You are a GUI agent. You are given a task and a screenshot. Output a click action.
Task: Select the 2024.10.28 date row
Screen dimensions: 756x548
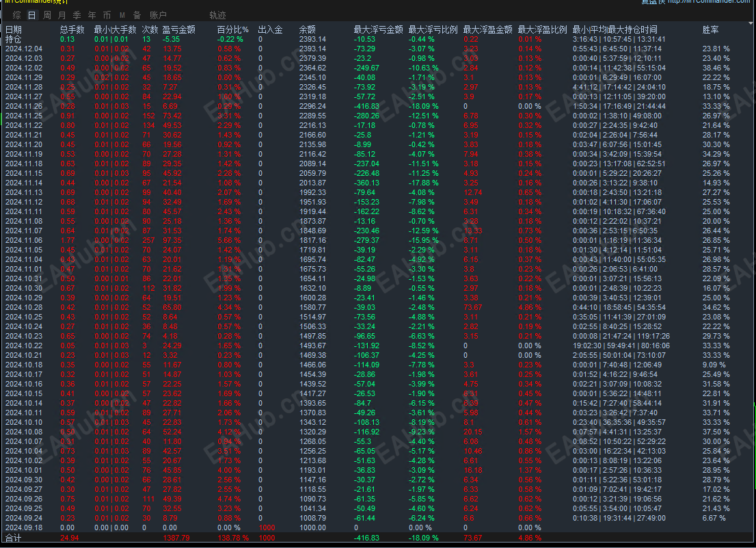click(x=24, y=307)
